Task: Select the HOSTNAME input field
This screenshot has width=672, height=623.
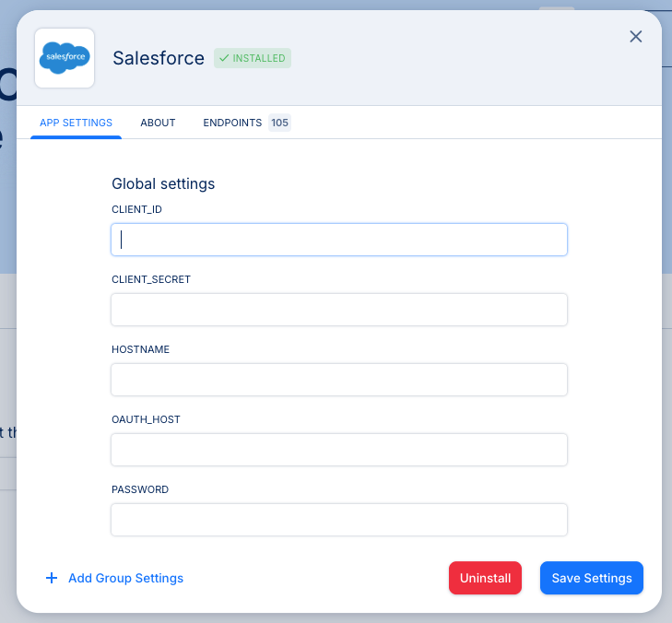Action: 338,380
